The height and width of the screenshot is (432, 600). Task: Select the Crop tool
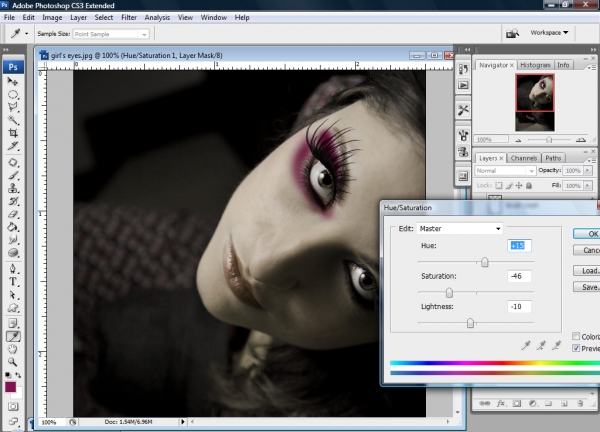(x=13, y=133)
